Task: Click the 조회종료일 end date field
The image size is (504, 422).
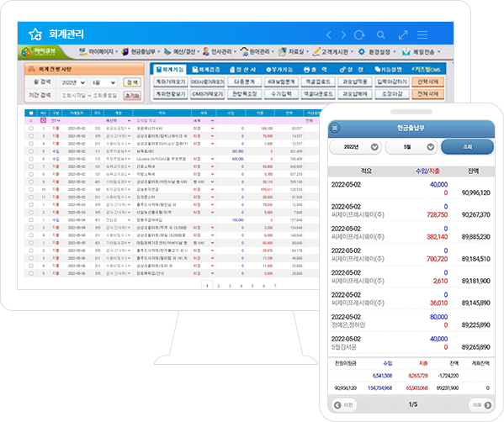Action: [105, 95]
